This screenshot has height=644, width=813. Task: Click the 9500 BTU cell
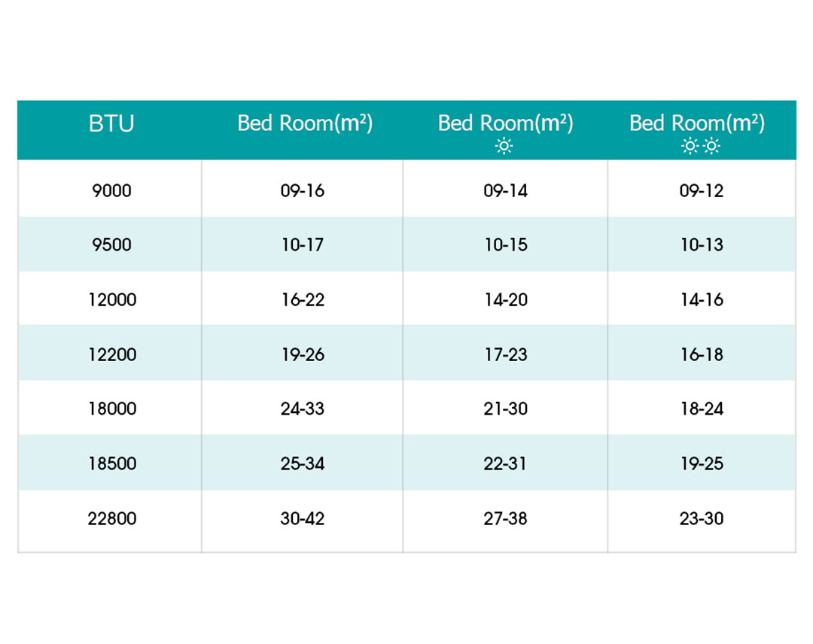(111, 245)
